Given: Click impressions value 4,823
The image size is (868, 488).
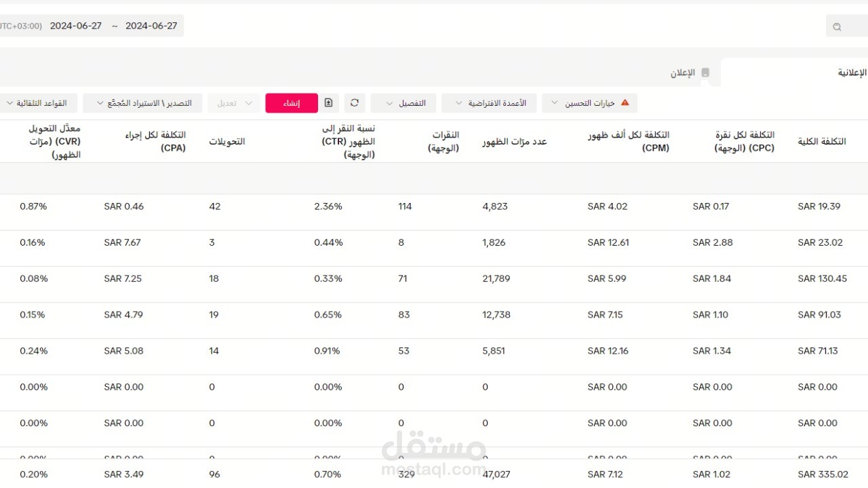Looking at the screenshot, I should (x=495, y=206).
